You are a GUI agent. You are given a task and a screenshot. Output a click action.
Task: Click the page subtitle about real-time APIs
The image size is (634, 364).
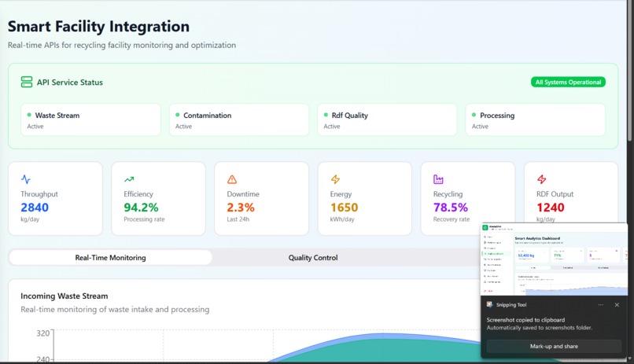[122, 45]
